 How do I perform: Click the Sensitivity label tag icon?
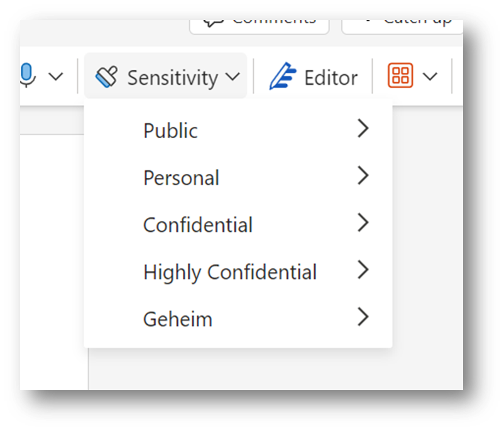pos(106,77)
